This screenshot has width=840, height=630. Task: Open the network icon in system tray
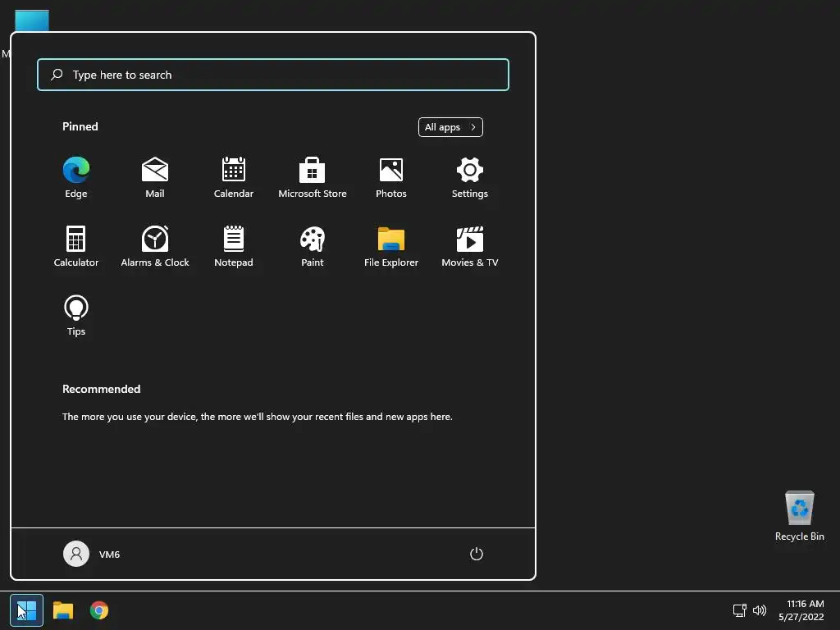click(x=740, y=610)
